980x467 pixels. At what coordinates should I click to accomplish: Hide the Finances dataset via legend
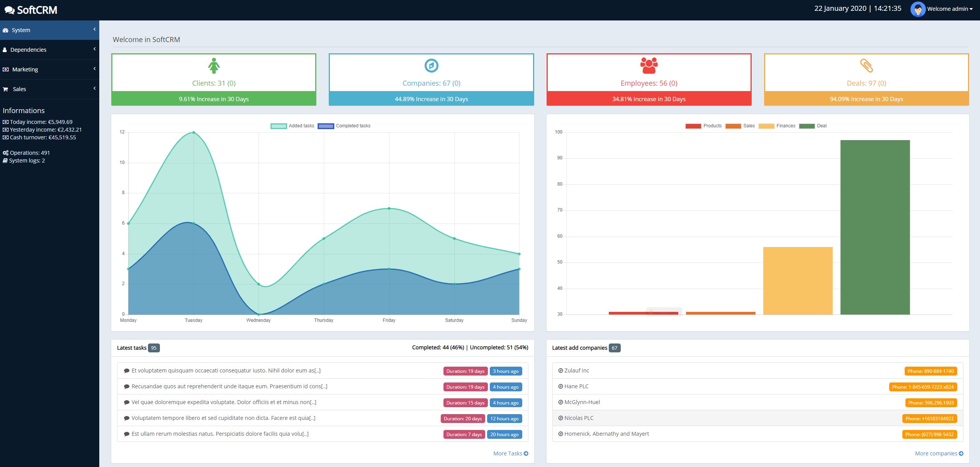[766, 126]
